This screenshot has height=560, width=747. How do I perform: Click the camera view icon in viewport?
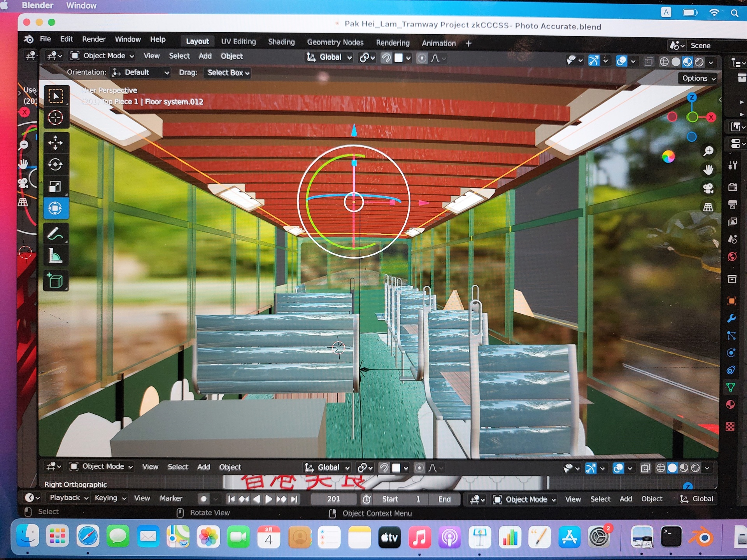pos(708,189)
